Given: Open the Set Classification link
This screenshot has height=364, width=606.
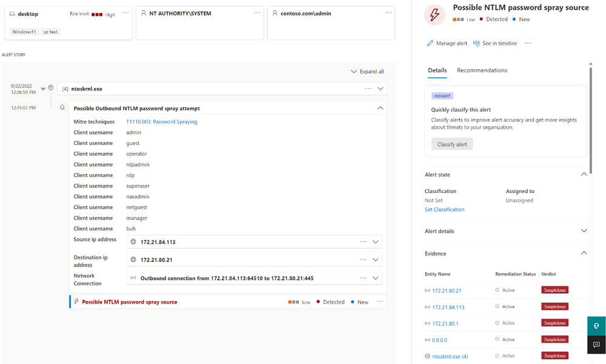Looking at the screenshot, I should click(x=445, y=209).
